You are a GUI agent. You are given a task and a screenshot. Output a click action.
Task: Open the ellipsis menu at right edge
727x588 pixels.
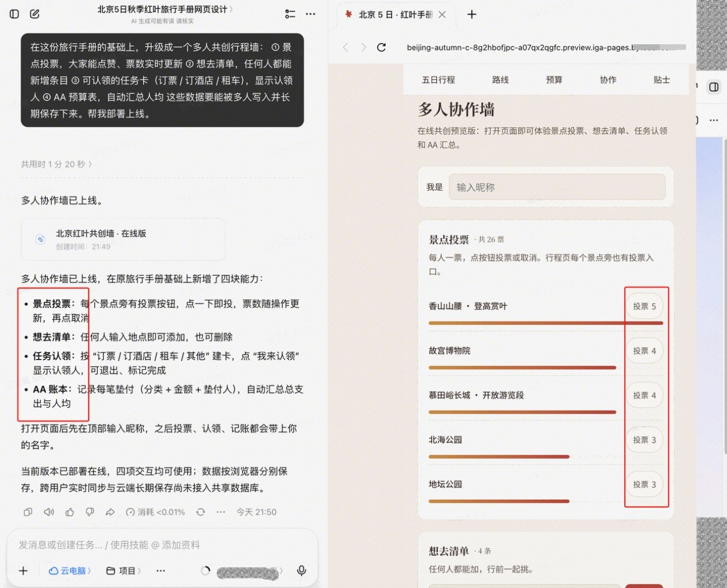coord(714,120)
